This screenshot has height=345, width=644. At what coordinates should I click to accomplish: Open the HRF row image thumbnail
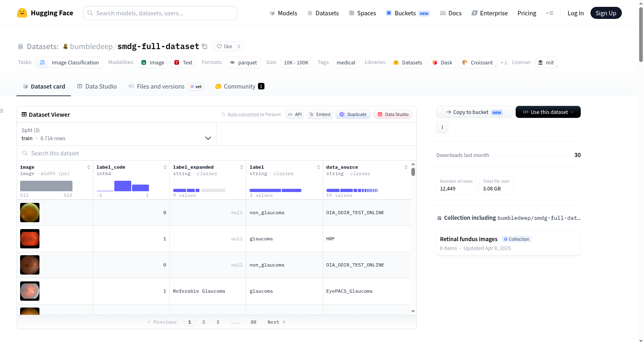pos(30,239)
